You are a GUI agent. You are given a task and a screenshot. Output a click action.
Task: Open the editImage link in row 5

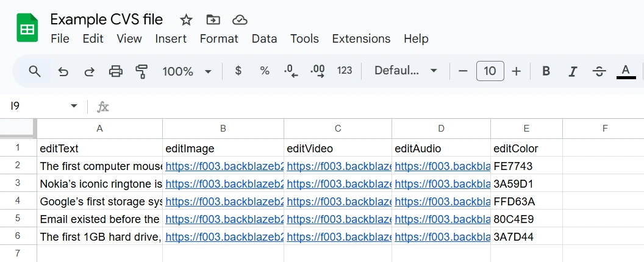point(224,219)
